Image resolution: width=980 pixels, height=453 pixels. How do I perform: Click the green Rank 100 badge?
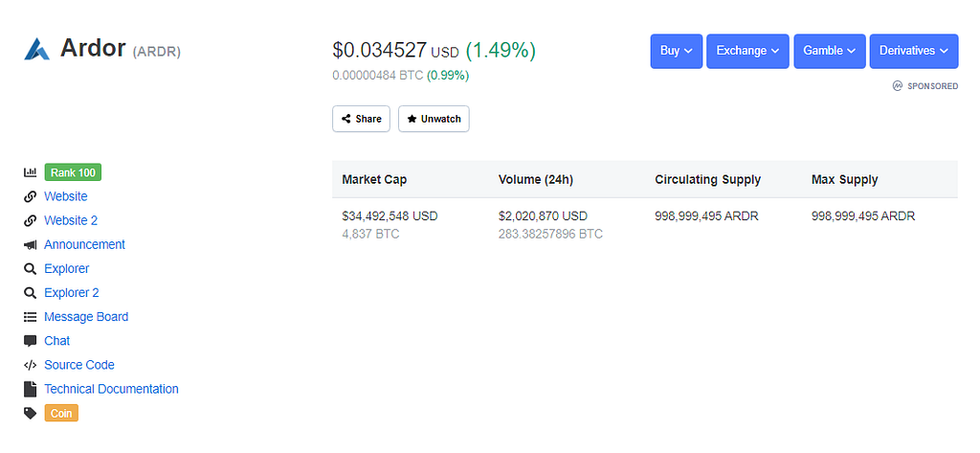coord(73,172)
